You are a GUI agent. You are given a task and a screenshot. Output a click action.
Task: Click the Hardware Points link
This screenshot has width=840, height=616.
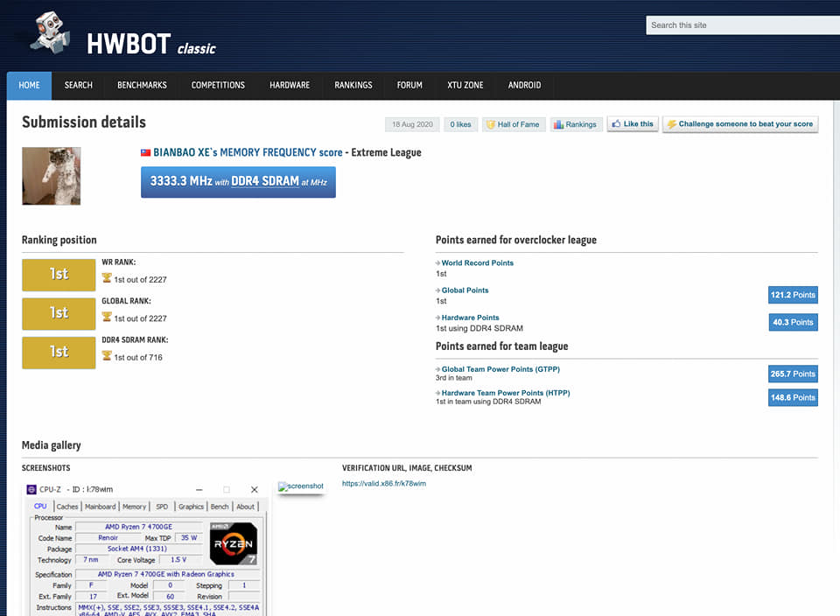click(x=470, y=318)
